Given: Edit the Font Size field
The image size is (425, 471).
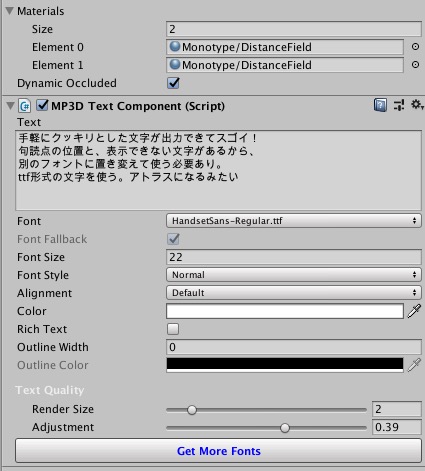Looking at the screenshot, I should coord(294,257).
